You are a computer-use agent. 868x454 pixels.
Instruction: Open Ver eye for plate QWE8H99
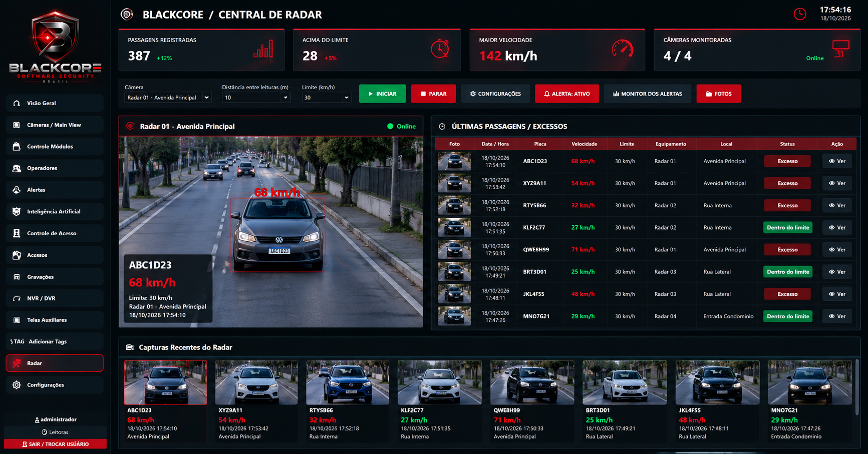pos(837,250)
